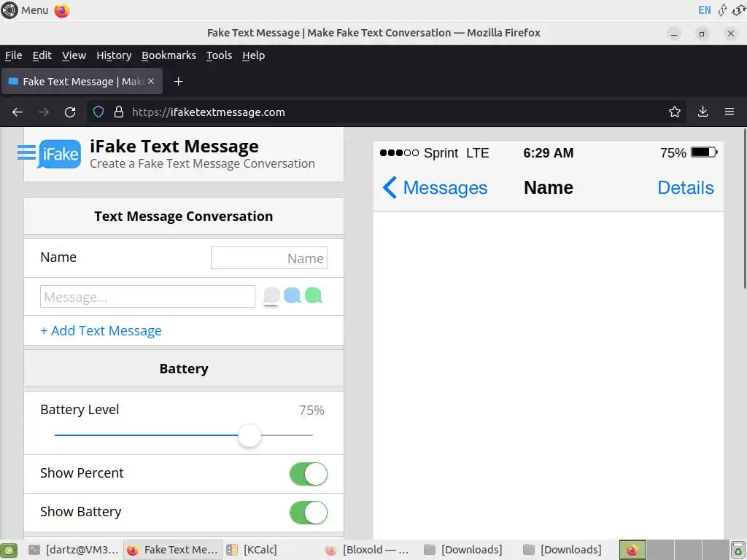The height and width of the screenshot is (560, 747).
Task: Switch to the KCalc taskbar window
Action: point(252,550)
